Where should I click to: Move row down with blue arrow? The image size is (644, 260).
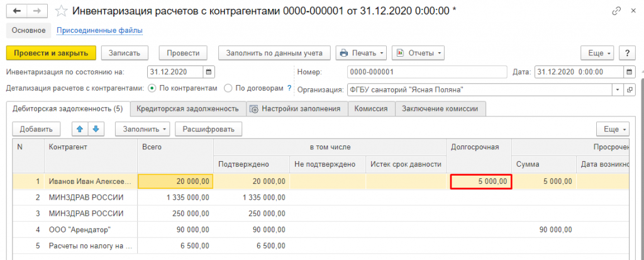[x=95, y=129]
